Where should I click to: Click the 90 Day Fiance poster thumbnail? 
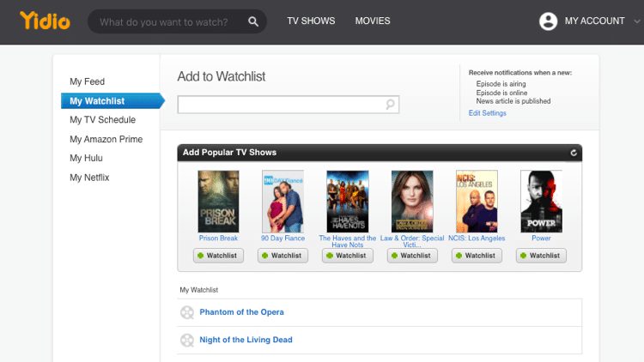pos(283,202)
